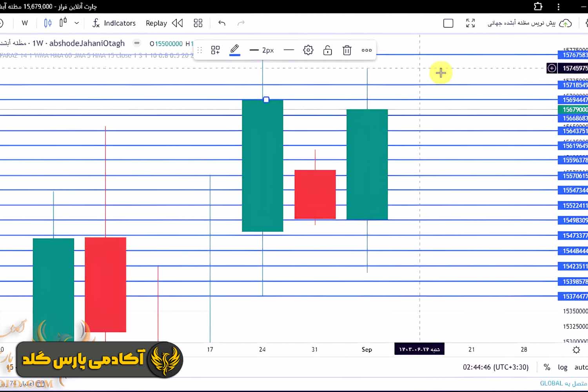The width and height of the screenshot is (588, 392).
Task: Open the 02:44:46 (UTC+3:30) timezone menu
Action: point(495,367)
